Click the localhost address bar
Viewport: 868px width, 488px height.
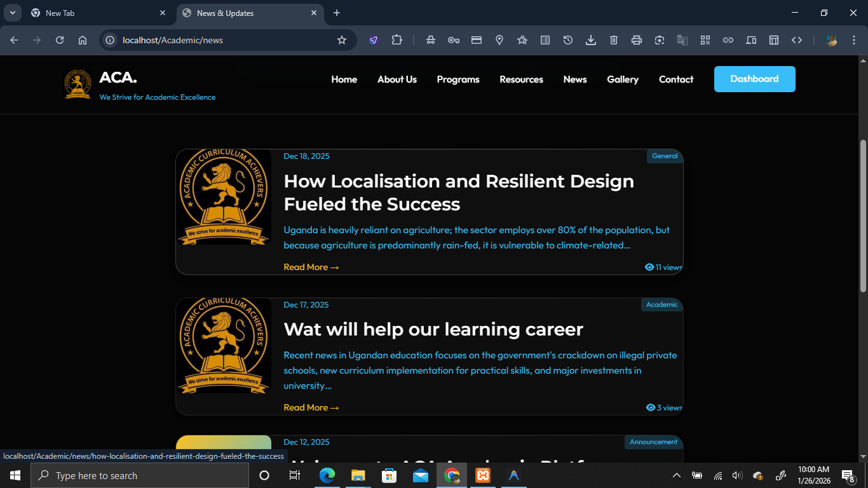coord(216,40)
